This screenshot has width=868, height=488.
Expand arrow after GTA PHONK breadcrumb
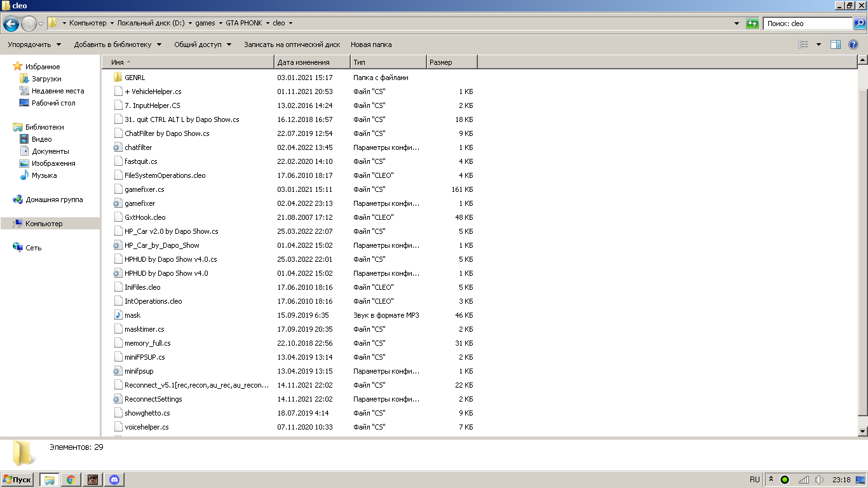[x=267, y=23]
